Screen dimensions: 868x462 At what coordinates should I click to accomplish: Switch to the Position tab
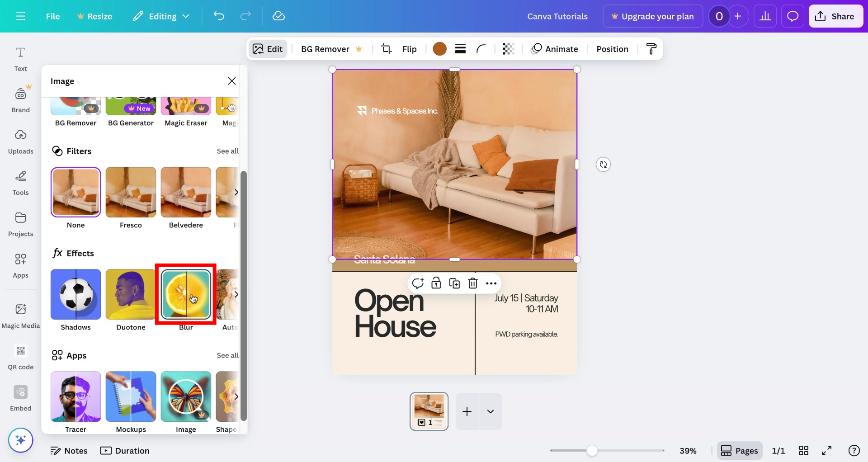(612, 48)
